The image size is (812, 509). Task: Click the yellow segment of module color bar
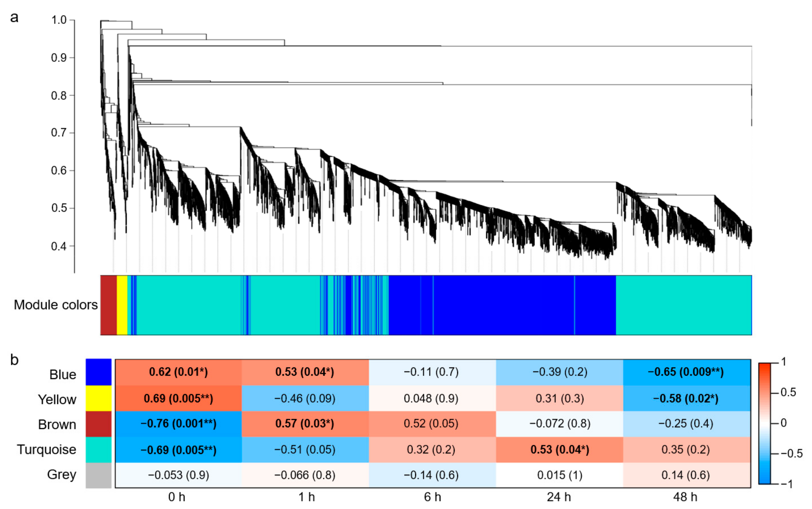pos(122,305)
